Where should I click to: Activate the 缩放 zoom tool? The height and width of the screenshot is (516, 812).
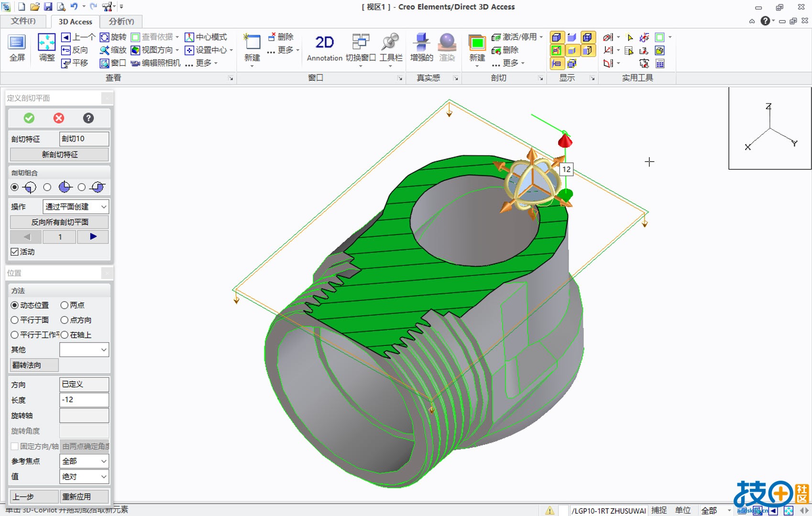113,50
